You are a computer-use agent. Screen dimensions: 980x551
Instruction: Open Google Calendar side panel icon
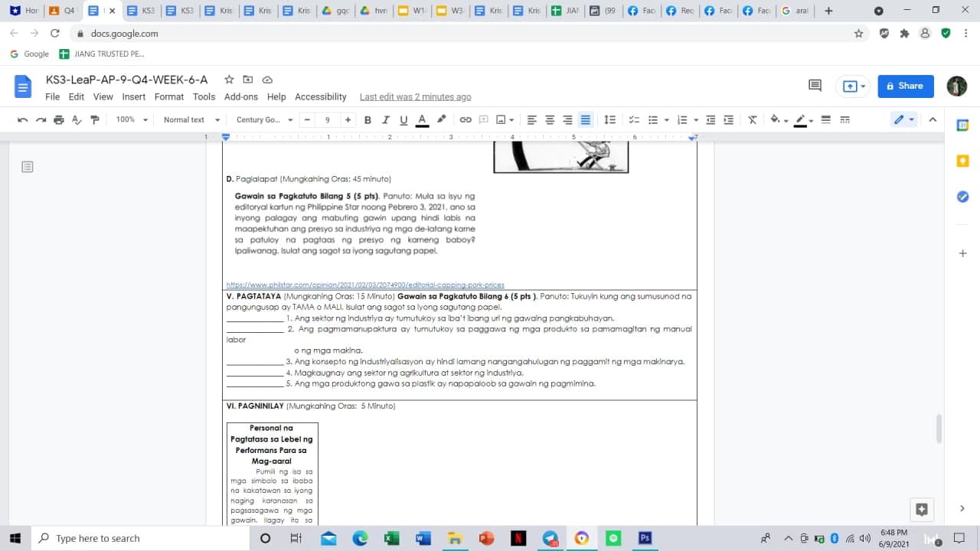963,126
